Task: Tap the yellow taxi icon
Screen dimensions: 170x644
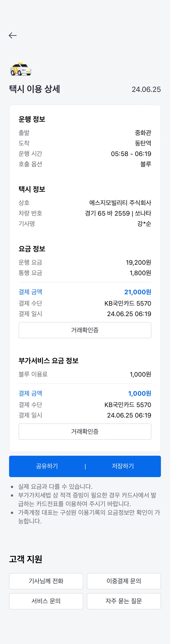Action: point(21,69)
